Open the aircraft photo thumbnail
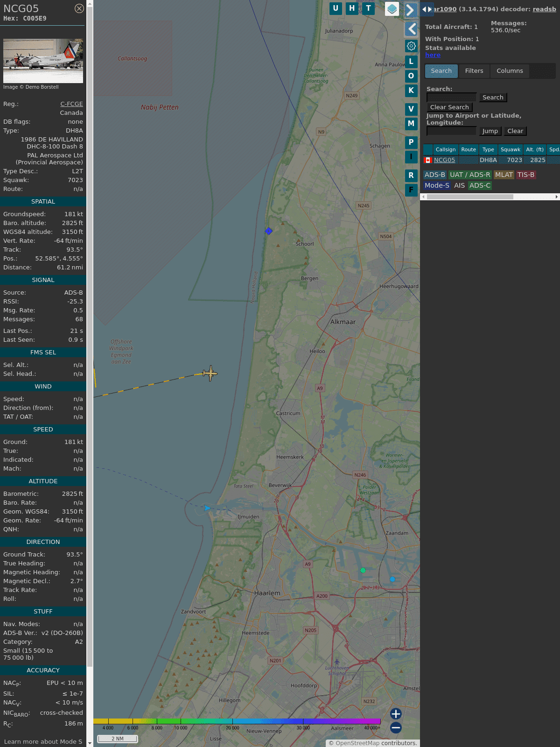 [x=43, y=61]
